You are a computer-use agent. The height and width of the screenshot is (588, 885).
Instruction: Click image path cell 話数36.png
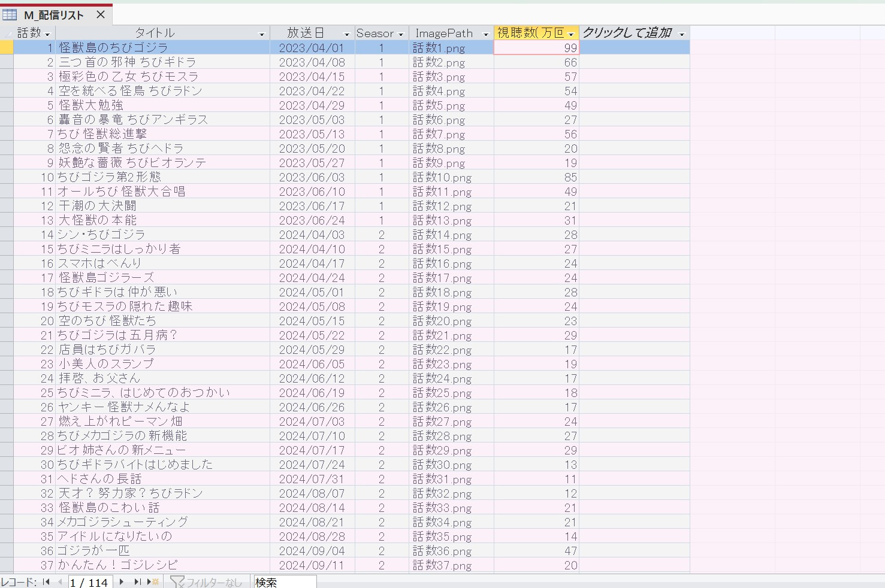[452, 550]
